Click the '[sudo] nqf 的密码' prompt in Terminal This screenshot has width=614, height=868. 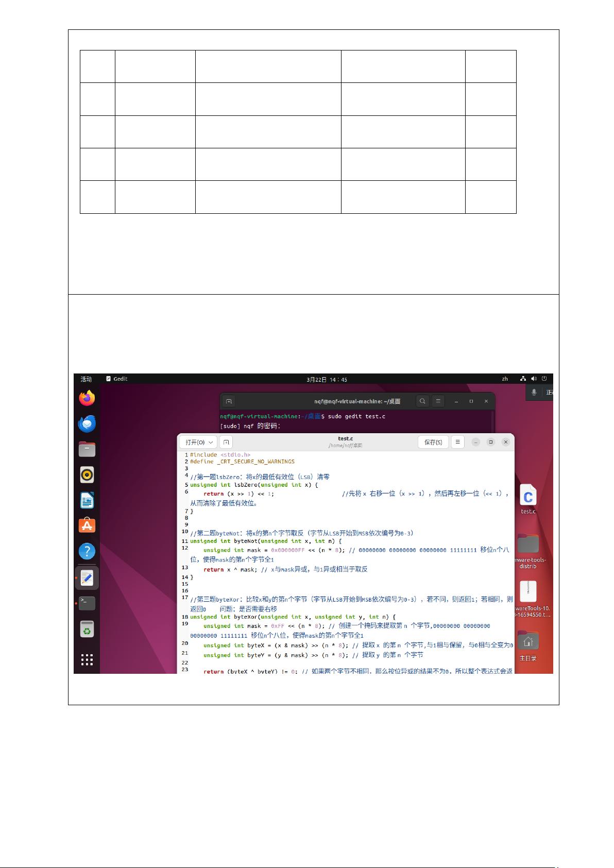click(x=250, y=426)
